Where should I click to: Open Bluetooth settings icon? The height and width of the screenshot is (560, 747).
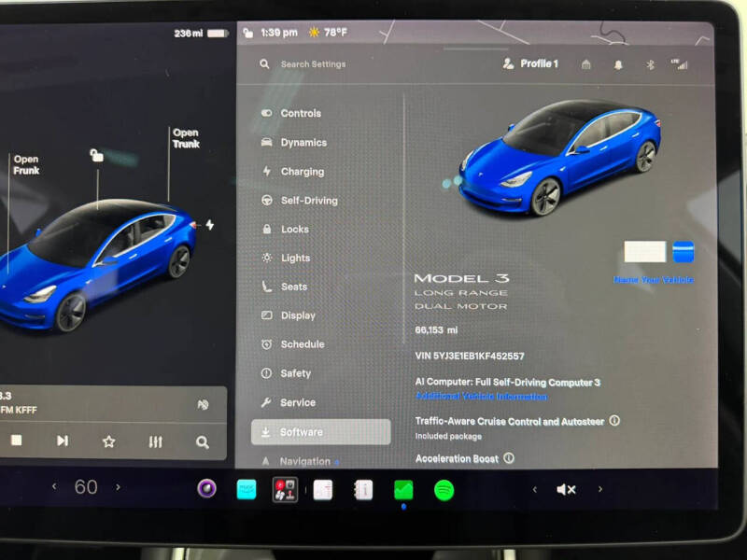coord(650,64)
